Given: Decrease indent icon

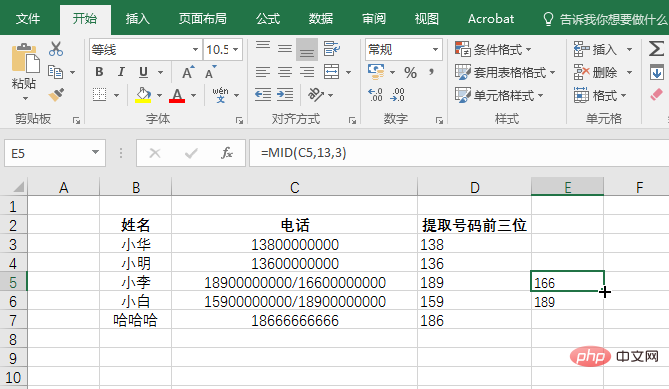Looking at the screenshot, I should coord(263,95).
